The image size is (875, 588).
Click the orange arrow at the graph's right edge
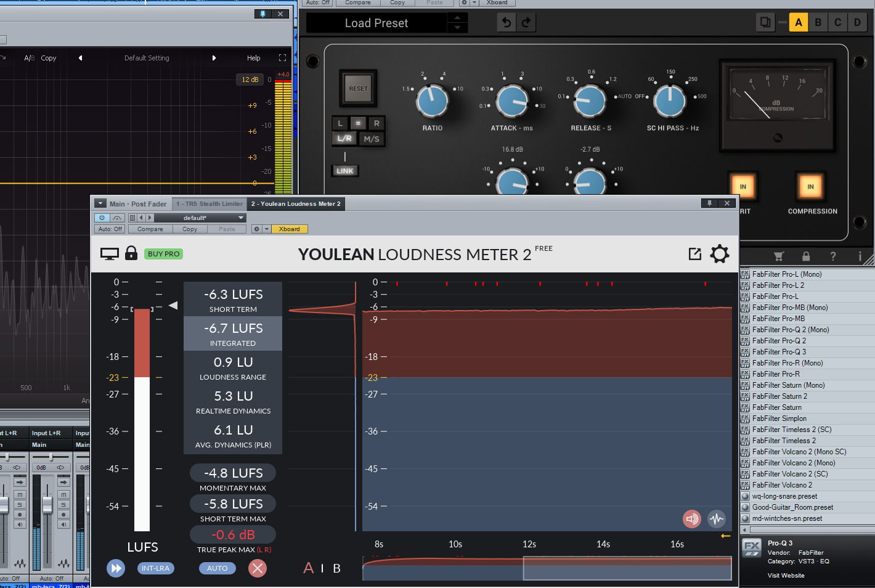coord(726,536)
